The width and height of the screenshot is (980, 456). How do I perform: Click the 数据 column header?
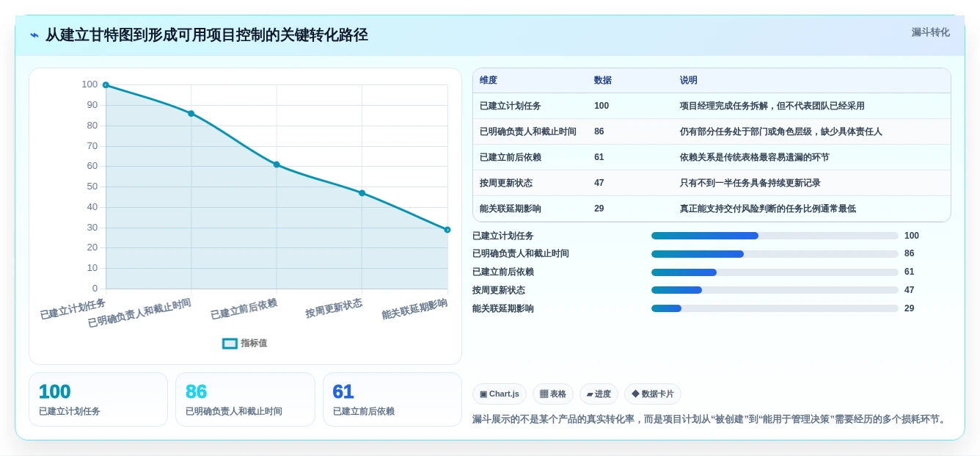(603, 80)
